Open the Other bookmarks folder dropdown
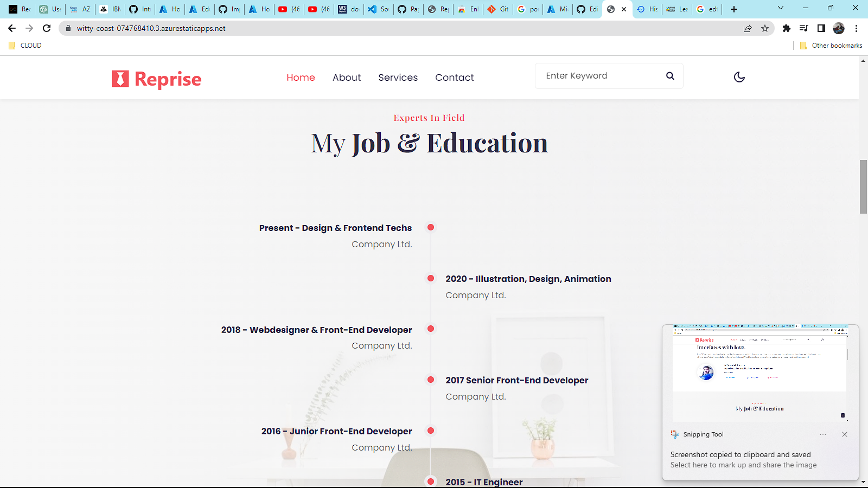The height and width of the screenshot is (488, 868). pos(829,46)
